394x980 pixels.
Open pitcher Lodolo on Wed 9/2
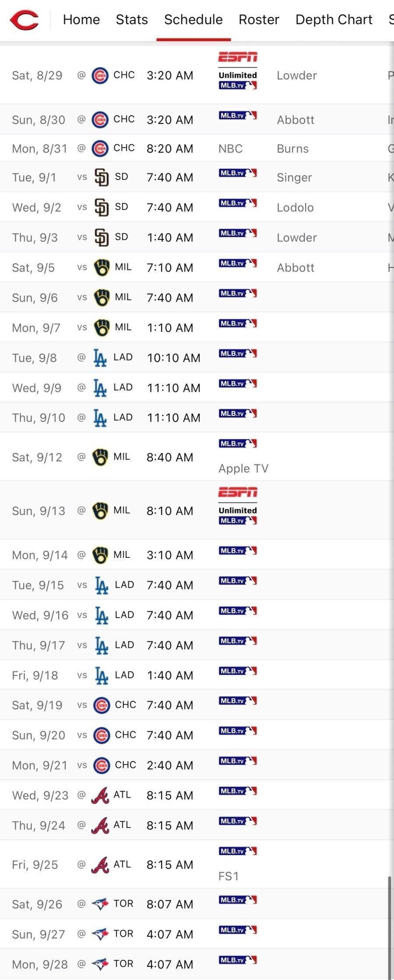tap(295, 207)
